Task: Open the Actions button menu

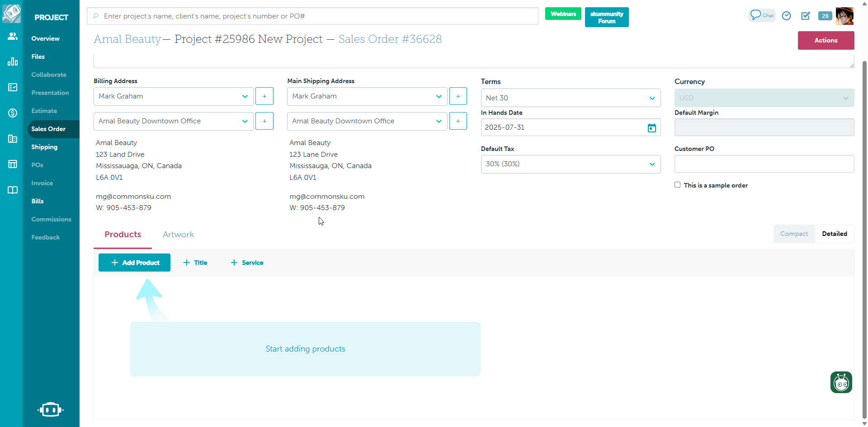Action: pos(826,40)
